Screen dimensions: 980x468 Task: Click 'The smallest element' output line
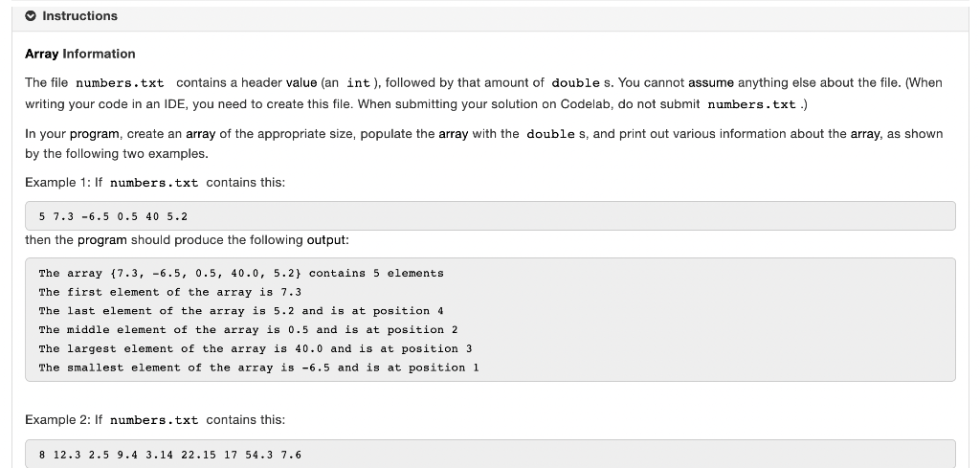click(258, 368)
